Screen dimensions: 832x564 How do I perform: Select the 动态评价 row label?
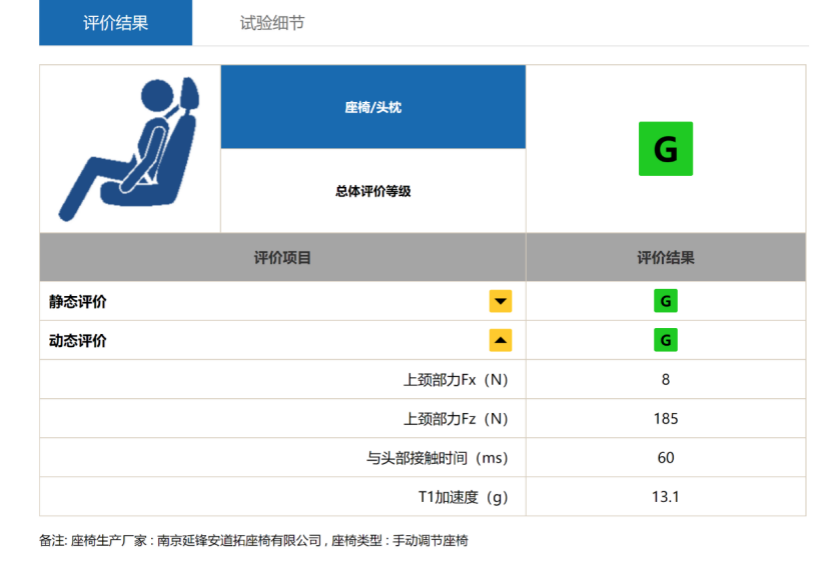pos(78,341)
